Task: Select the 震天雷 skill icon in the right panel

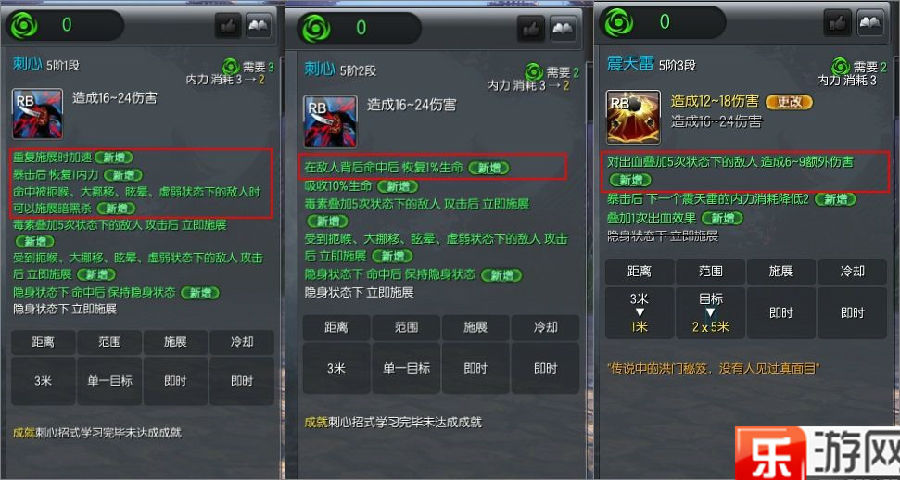Action: (x=633, y=117)
